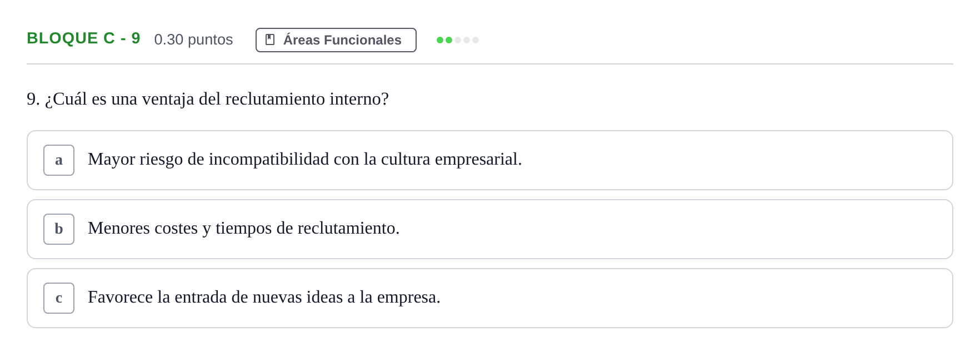This screenshot has width=980, height=356.
Task: Choose answer letter box c
Action: point(59,298)
